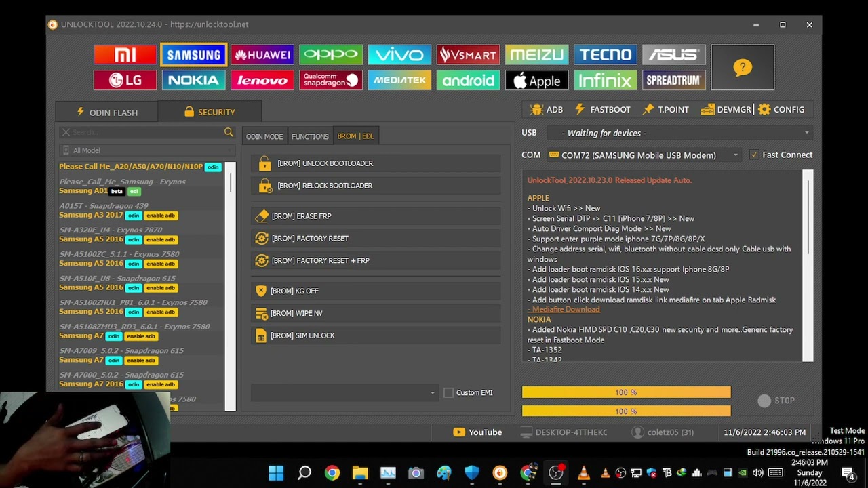Run [BROM] UNLOCK BOOTLOADER
Image resolution: width=868 pixels, height=488 pixels.
(x=376, y=163)
